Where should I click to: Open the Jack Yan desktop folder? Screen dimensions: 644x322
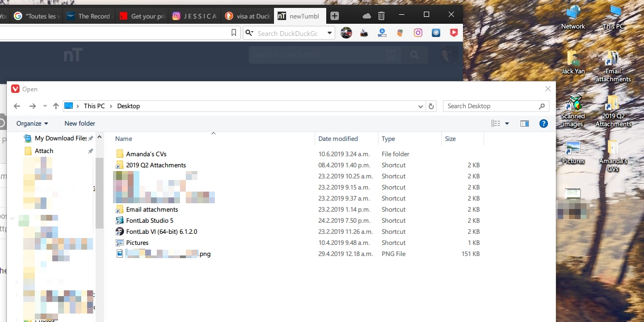(x=573, y=63)
